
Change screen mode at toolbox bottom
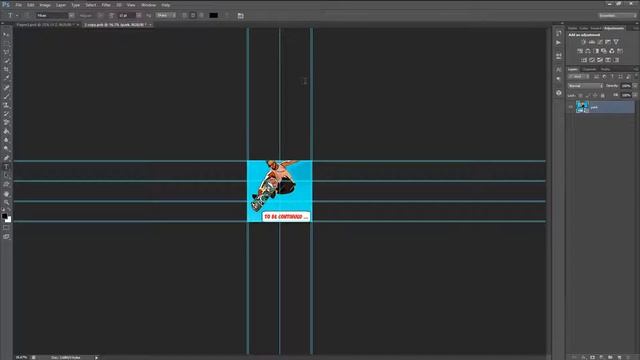coord(6,237)
